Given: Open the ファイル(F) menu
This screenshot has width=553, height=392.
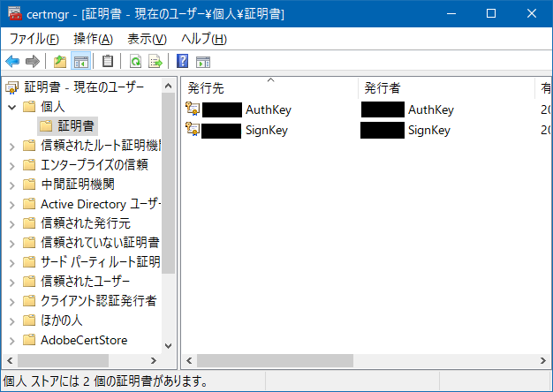Looking at the screenshot, I should tap(34, 39).
